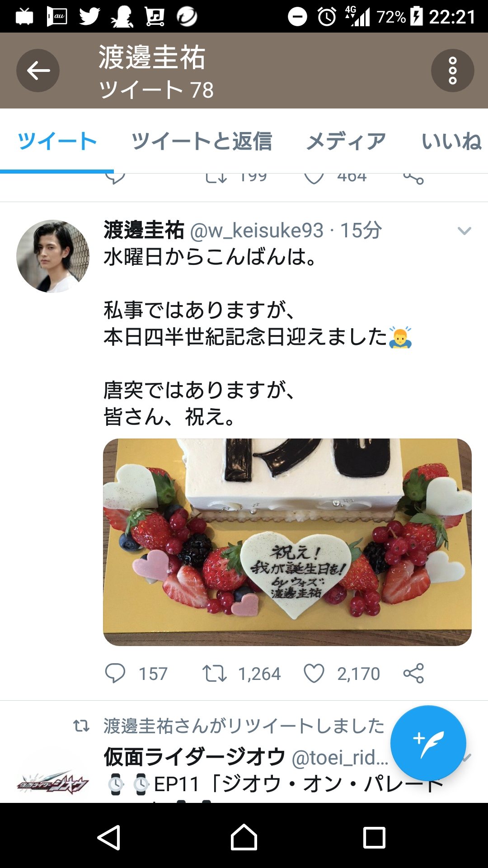Switch to メディア tab

coord(346,141)
